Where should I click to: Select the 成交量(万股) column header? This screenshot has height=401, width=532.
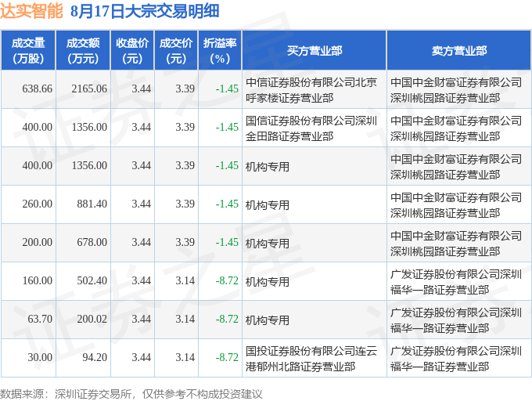coord(28,50)
